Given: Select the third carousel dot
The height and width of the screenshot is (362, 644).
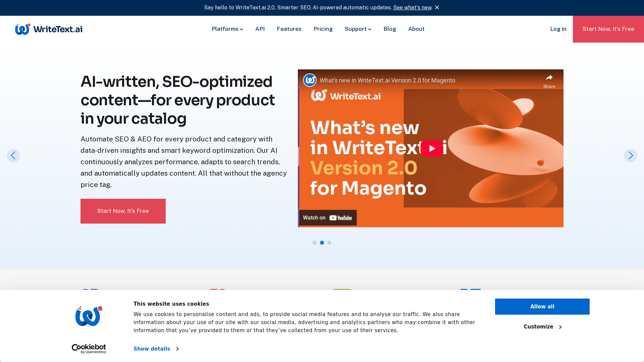Looking at the screenshot, I should pyautogui.click(x=329, y=243).
